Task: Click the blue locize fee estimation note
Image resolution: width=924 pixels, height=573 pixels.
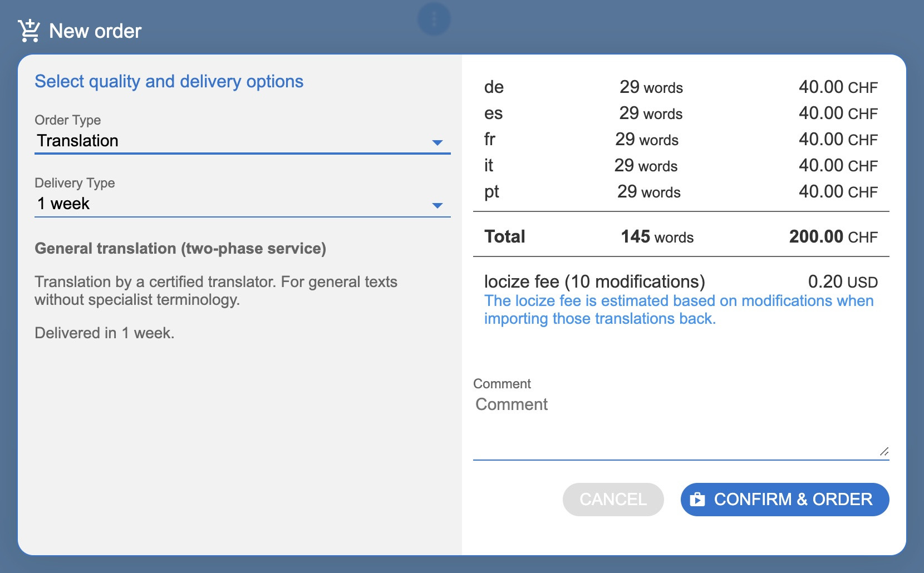Action: [x=679, y=310]
